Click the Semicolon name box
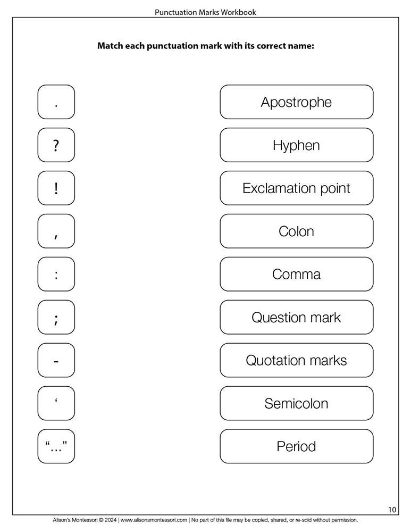 [x=296, y=403]
